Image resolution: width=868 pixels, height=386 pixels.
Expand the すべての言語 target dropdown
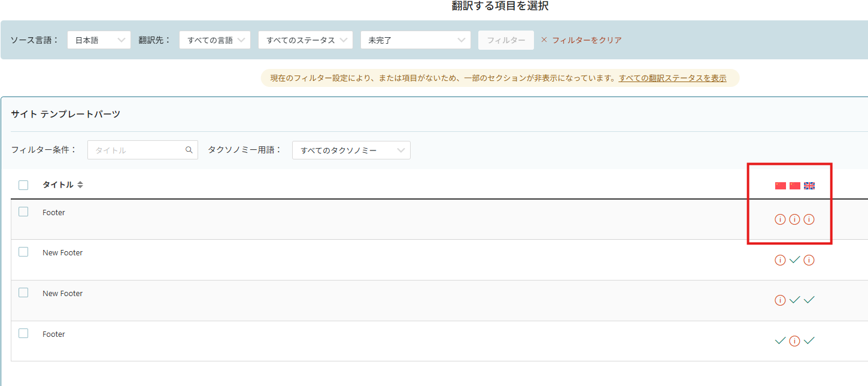coord(214,40)
